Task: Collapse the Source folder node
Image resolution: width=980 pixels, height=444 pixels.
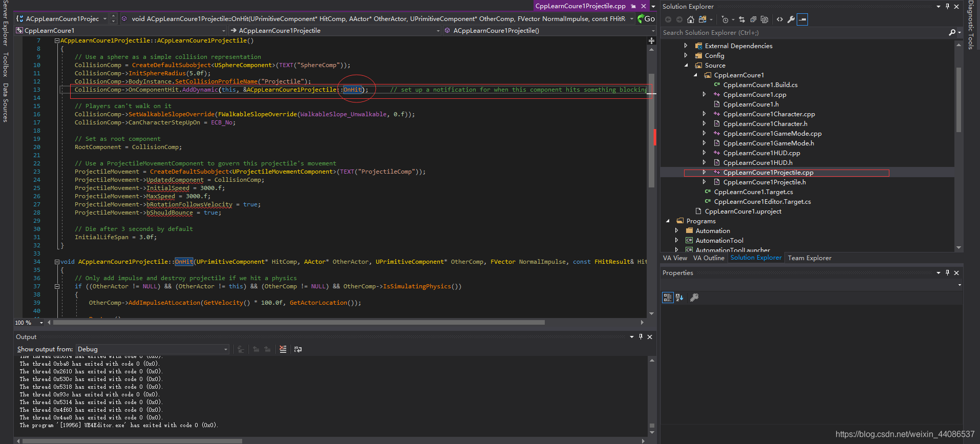Action: (x=686, y=65)
